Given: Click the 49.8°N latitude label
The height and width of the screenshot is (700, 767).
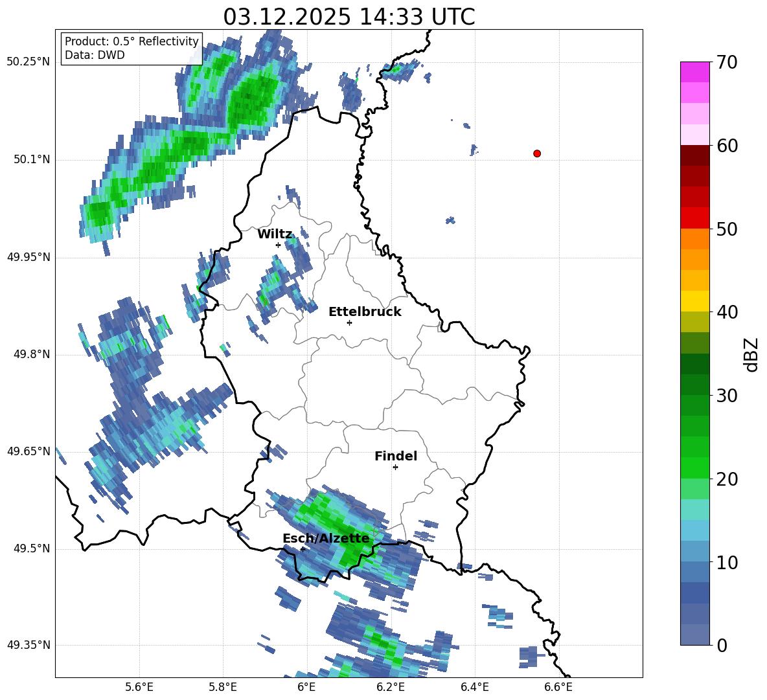Looking at the screenshot, I should coord(32,354).
